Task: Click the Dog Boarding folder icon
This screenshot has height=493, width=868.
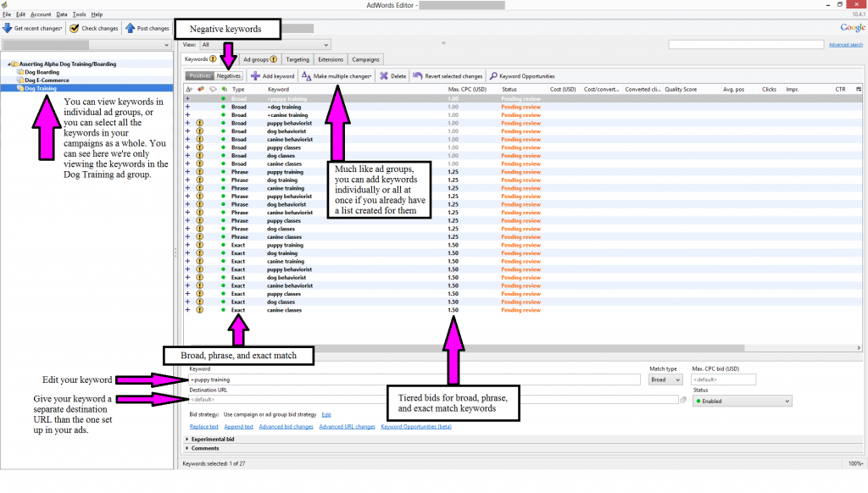Action: coord(20,72)
